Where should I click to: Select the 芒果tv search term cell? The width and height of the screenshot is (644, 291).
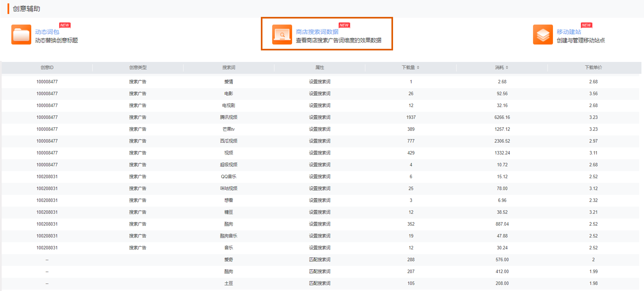229,129
